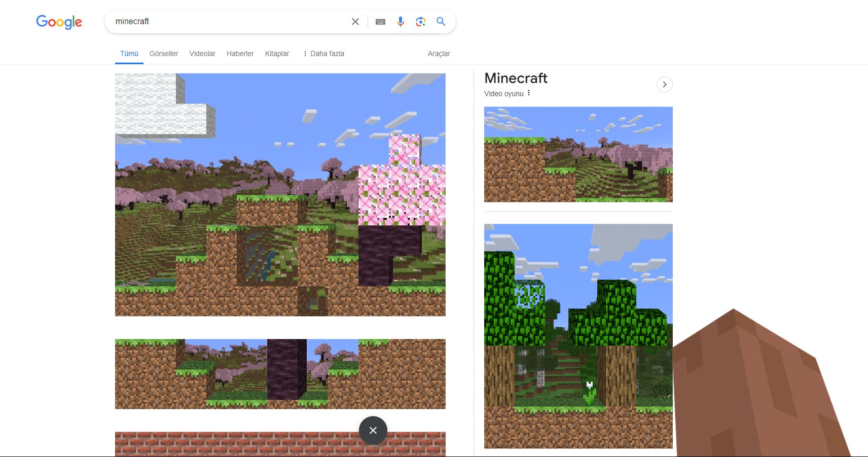Open the Video oyunu three-dot options
Viewport: 868px width, 457px height.
529,93
